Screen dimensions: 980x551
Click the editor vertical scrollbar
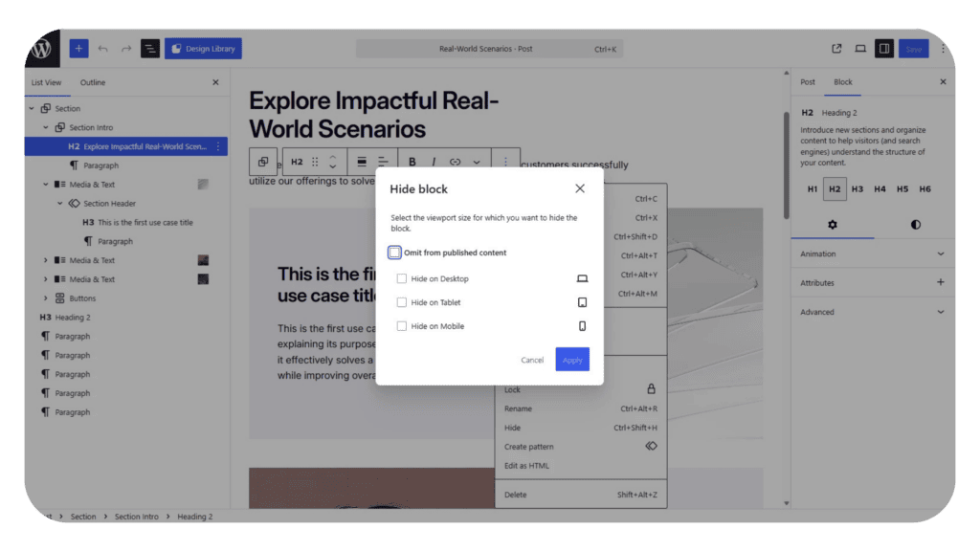(x=787, y=165)
